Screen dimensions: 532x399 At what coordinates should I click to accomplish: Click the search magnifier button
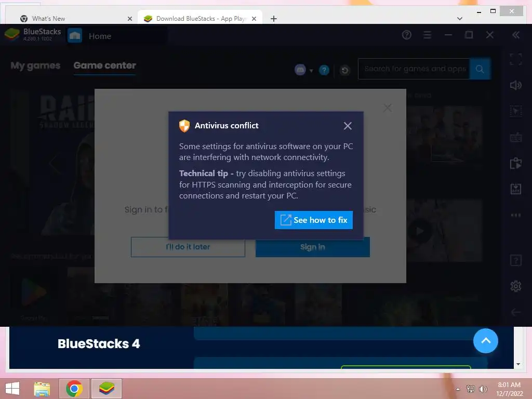tap(480, 69)
